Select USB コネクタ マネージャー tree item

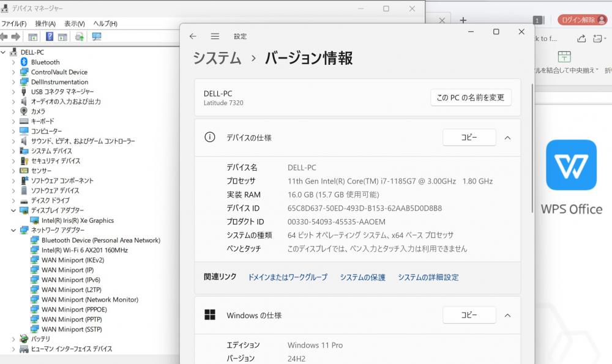(62, 92)
